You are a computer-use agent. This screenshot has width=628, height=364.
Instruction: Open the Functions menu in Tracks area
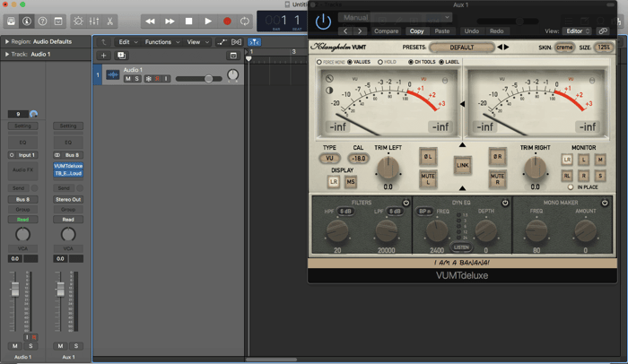[161, 42]
